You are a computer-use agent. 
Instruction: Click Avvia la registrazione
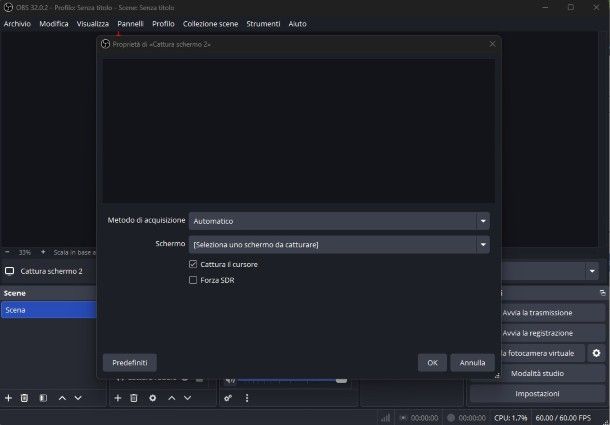tap(552, 333)
